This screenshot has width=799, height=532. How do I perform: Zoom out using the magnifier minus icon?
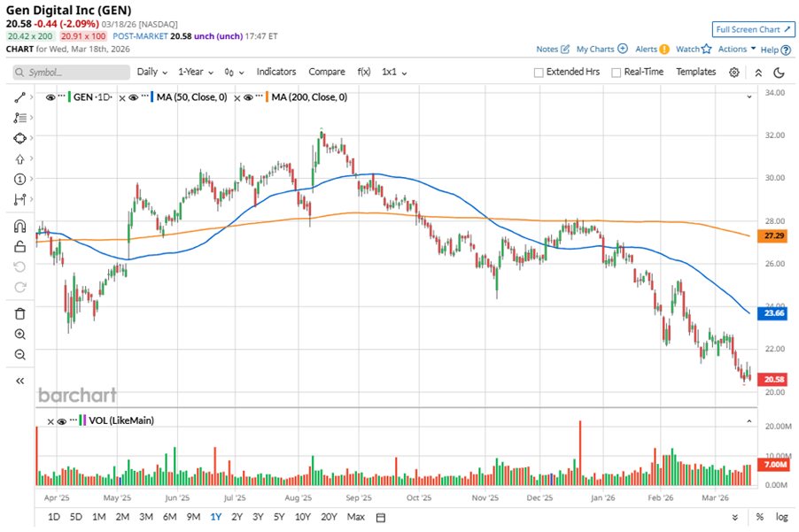coord(19,355)
